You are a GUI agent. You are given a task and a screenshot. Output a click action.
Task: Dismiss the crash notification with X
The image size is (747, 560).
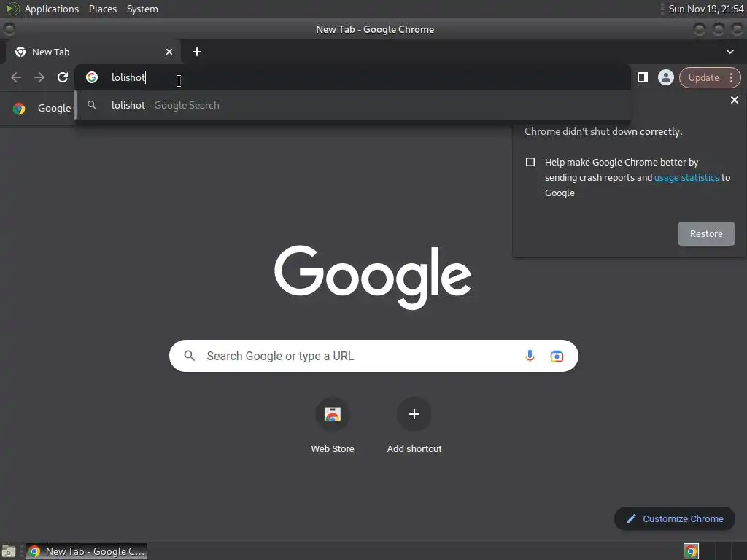(734, 100)
